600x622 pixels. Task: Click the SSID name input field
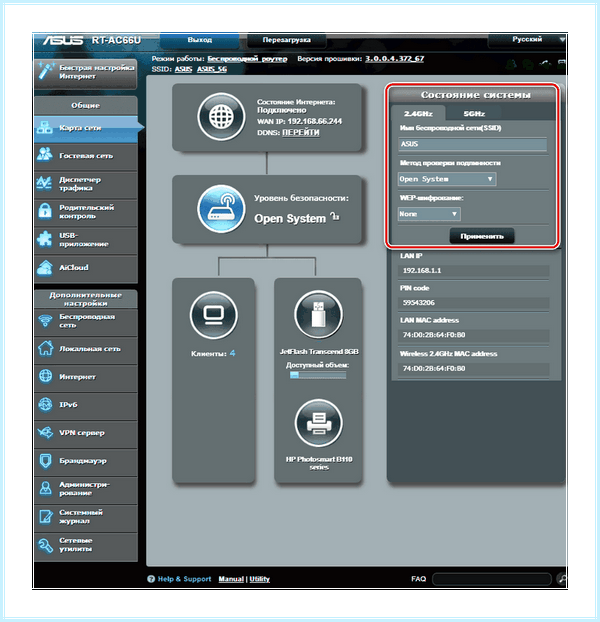click(x=473, y=144)
